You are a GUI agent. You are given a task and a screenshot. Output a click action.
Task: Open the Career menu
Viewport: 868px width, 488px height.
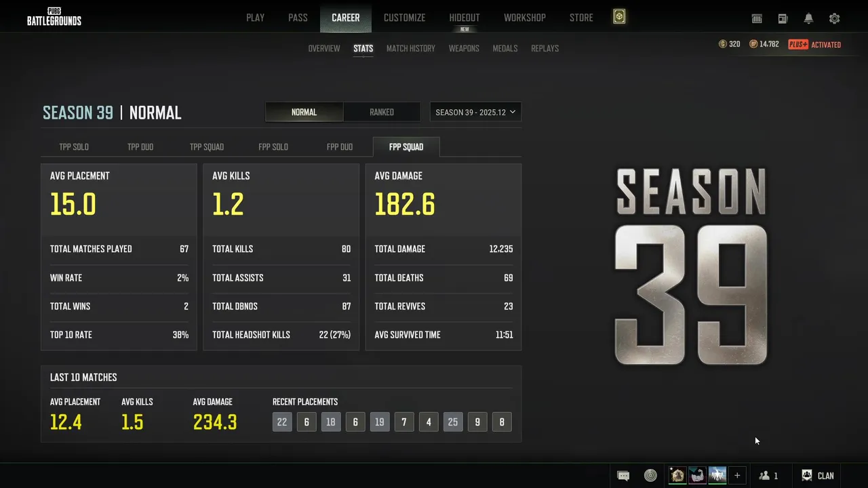[346, 18]
